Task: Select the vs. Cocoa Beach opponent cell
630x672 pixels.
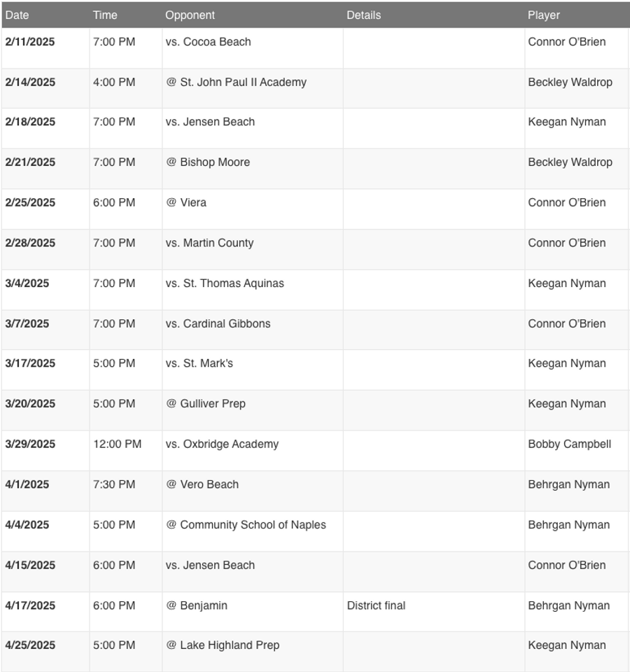Action: pos(208,42)
